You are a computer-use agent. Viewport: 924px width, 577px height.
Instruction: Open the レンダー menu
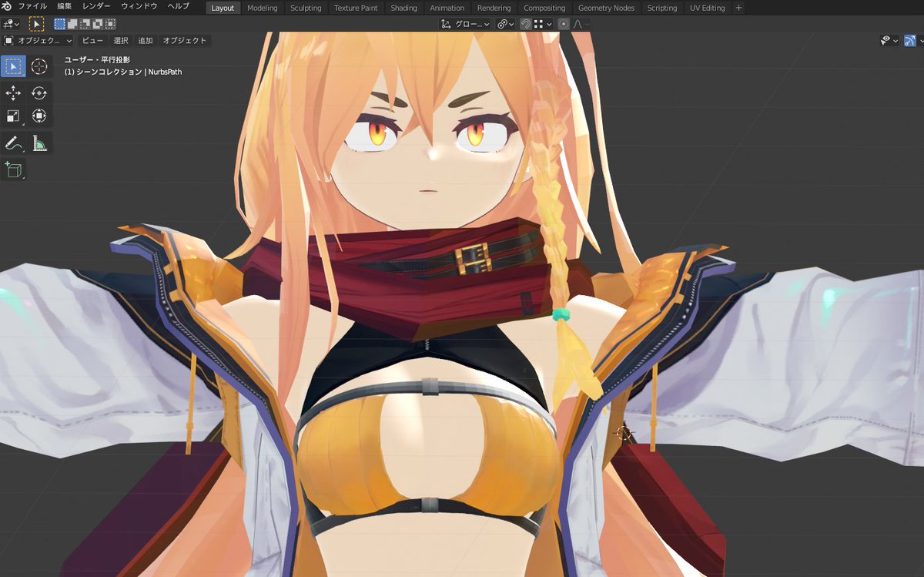coord(96,7)
